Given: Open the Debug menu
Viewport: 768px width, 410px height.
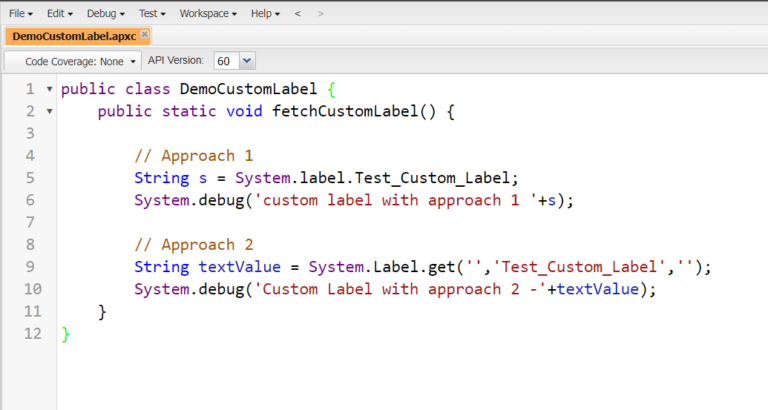Looking at the screenshot, I should click(105, 13).
